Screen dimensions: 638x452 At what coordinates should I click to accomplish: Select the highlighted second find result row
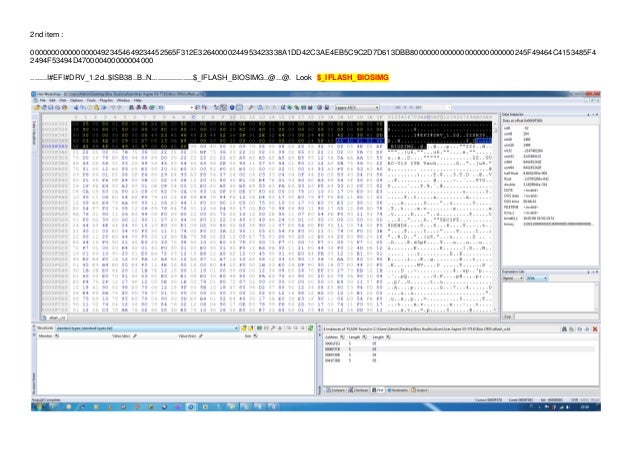click(x=459, y=349)
